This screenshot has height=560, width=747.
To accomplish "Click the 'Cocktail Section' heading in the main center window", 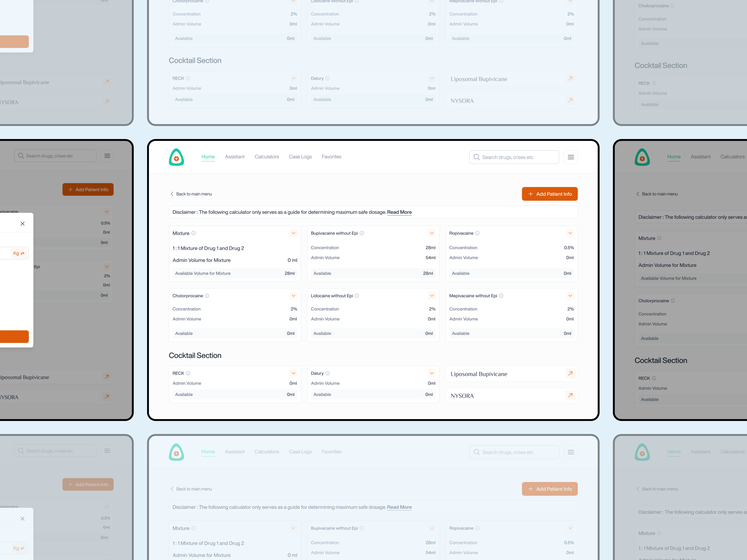I will coord(195,355).
